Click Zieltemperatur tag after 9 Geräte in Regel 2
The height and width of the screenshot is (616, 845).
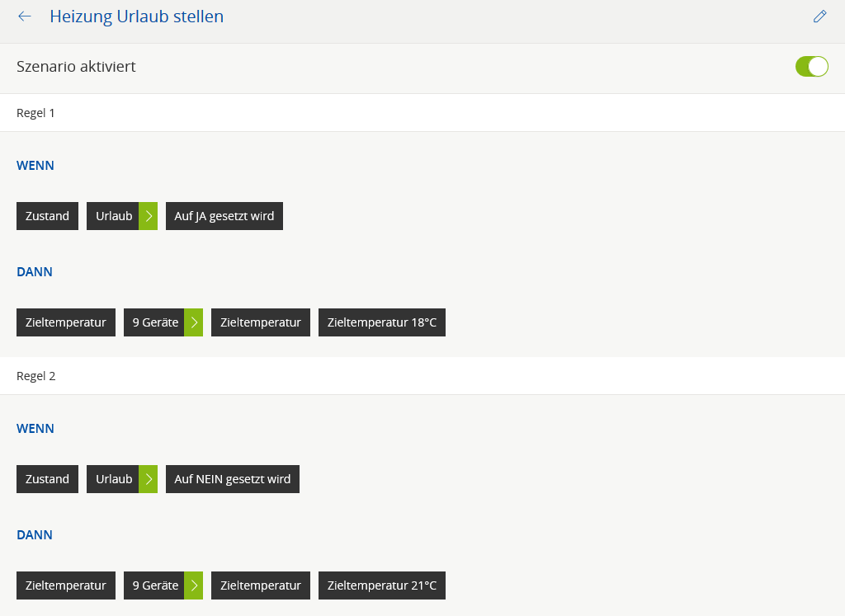tap(260, 585)
